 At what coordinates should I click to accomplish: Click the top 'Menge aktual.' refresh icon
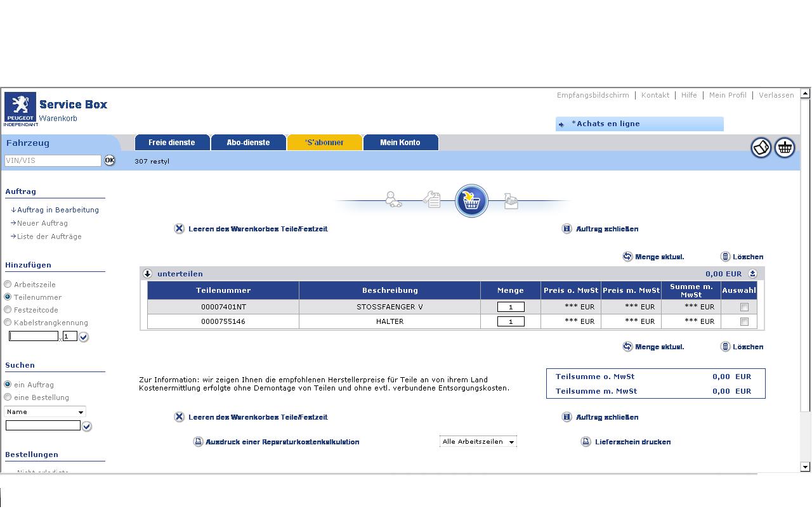click(x=627, y=257)
